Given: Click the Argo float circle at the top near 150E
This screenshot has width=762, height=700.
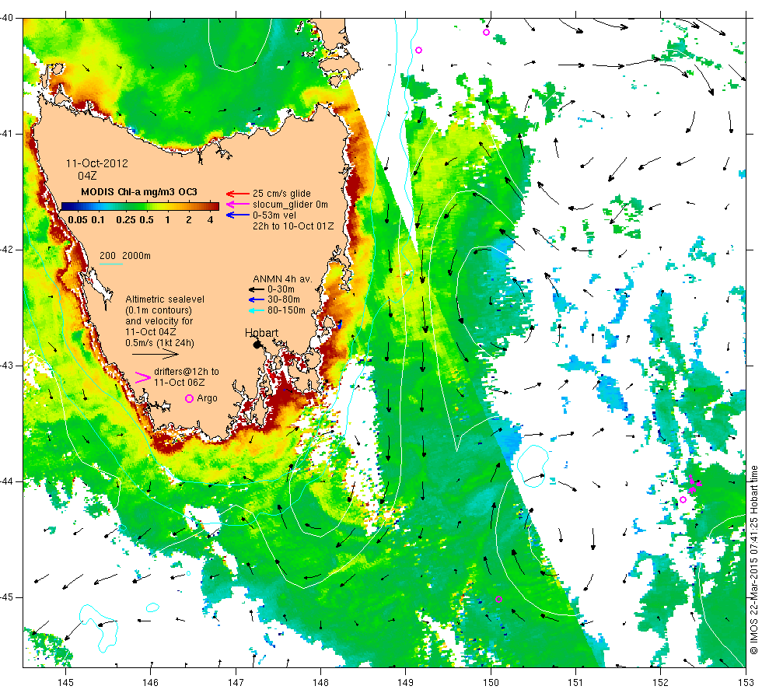Looking at the screenshot, I should (486, 33).
